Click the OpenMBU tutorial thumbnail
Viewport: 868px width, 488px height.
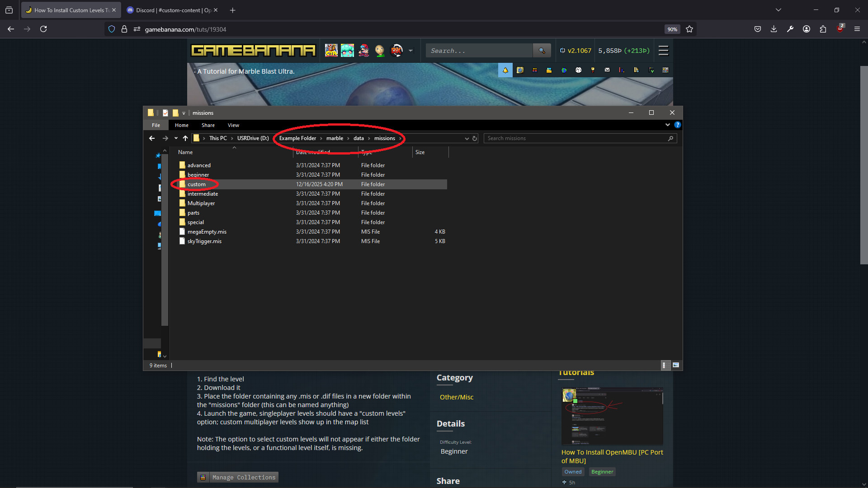(612, 416)
